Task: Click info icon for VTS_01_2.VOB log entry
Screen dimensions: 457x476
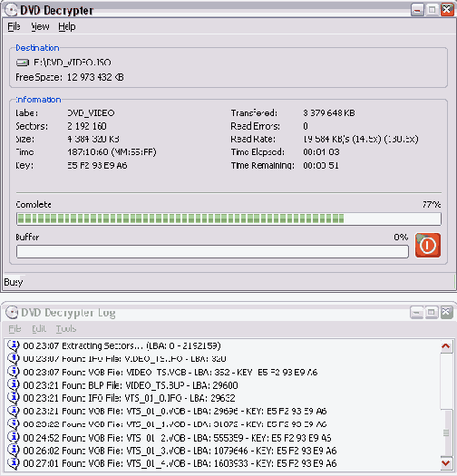Action: tap(14, 437)
